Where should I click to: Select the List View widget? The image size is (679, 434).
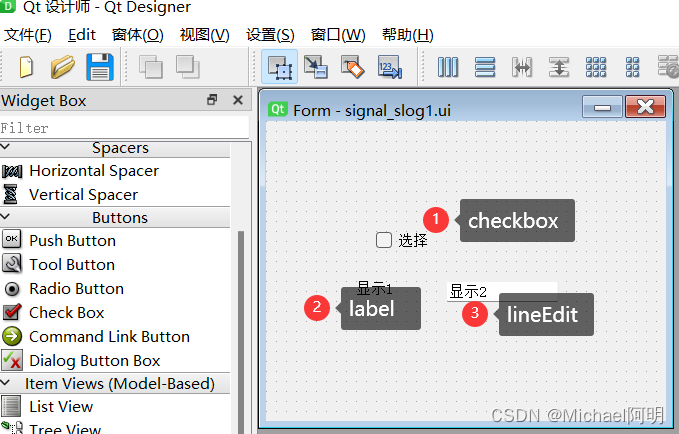tap(61, 406)
